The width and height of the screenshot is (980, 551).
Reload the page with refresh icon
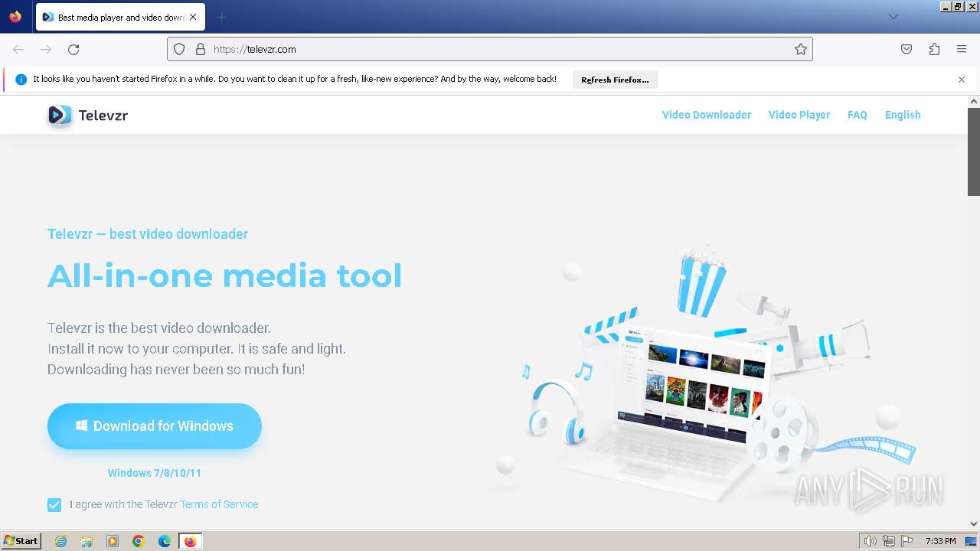click(x=73, y=49)
